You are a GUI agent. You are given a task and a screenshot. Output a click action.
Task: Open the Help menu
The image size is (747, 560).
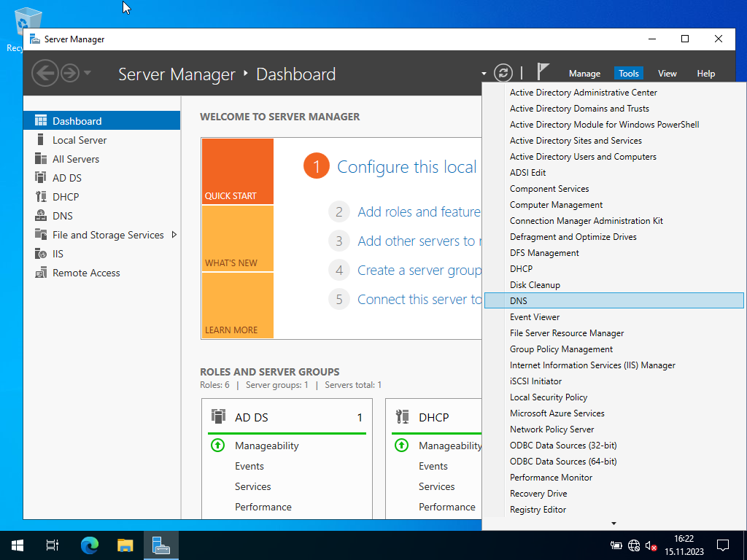pyautogui.click(x=705, y=74)
